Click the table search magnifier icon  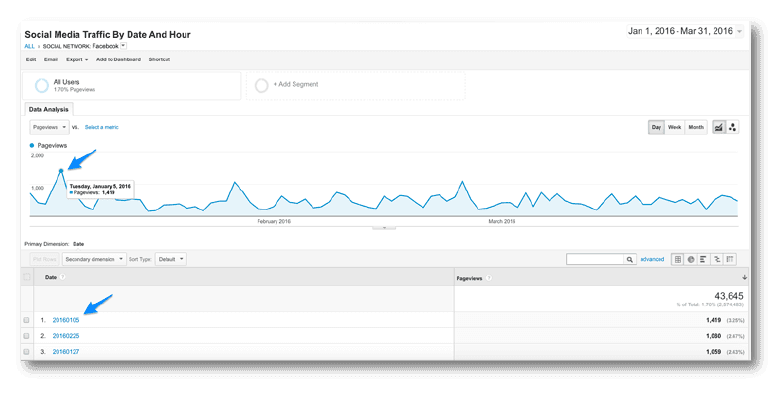click(629, 260)
